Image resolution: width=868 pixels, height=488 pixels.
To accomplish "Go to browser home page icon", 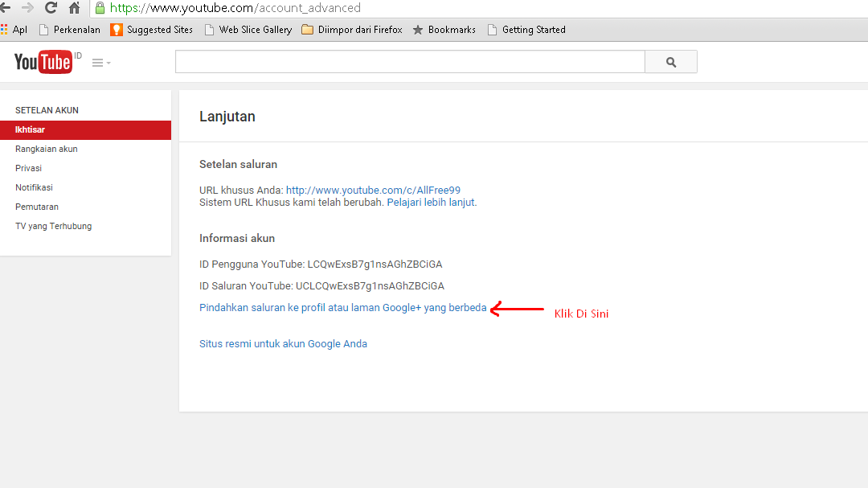I will (x=74, y=8).
